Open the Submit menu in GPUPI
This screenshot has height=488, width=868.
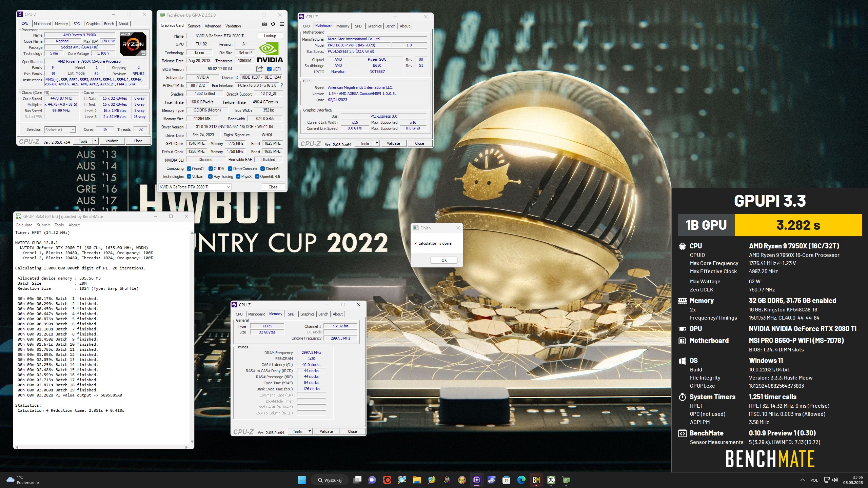pyautogui.click(x=43, y=225)
